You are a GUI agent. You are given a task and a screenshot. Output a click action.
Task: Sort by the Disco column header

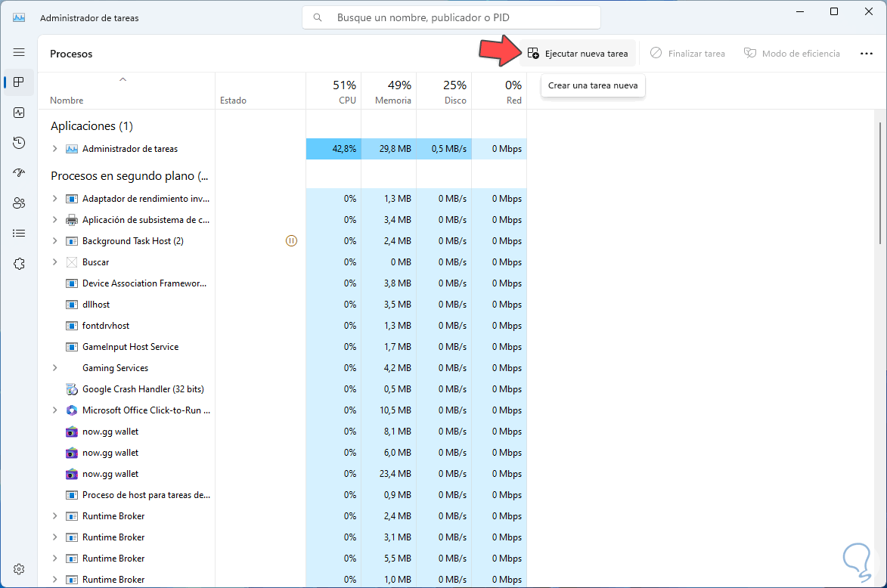point(444,91)
